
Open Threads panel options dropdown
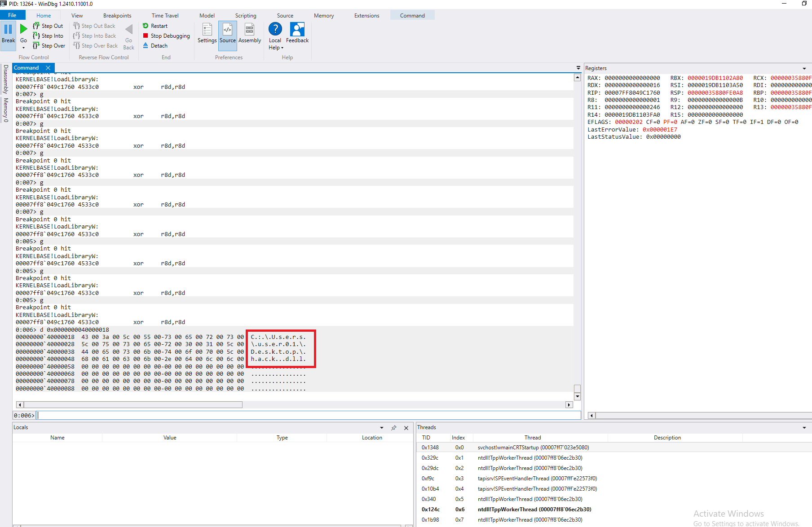(x=804, y=428)
